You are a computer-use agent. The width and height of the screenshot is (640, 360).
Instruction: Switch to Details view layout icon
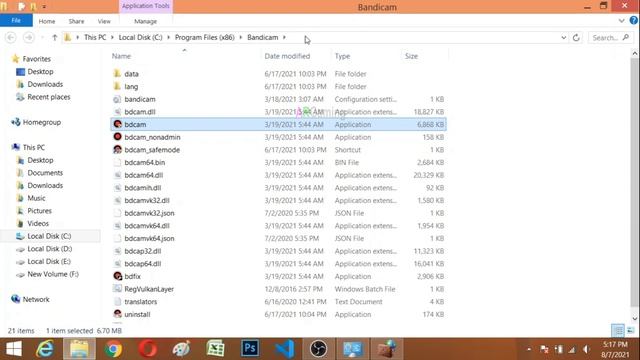[x=618, y=330]
